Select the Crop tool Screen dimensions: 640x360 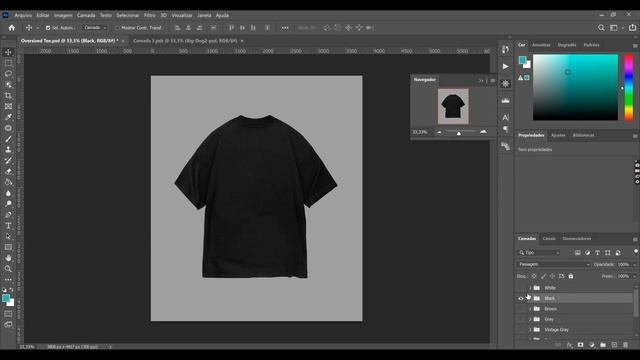point(8,96)
